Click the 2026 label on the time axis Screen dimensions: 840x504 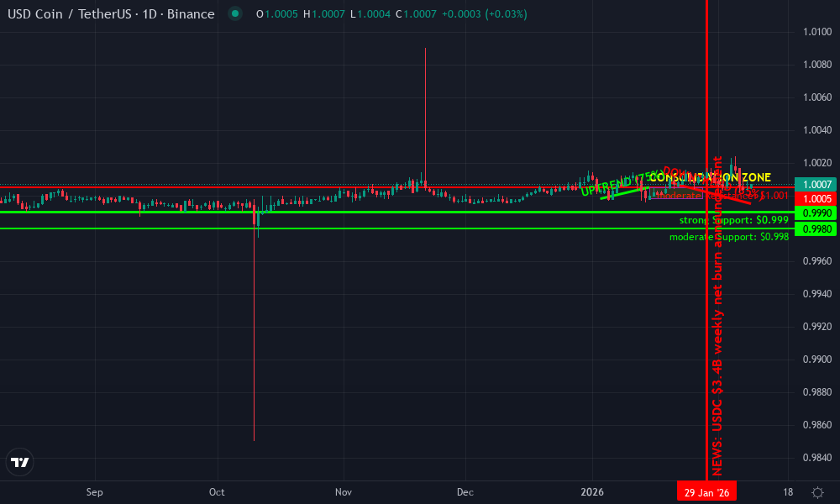pyautogui.click(x=594, y=492)
